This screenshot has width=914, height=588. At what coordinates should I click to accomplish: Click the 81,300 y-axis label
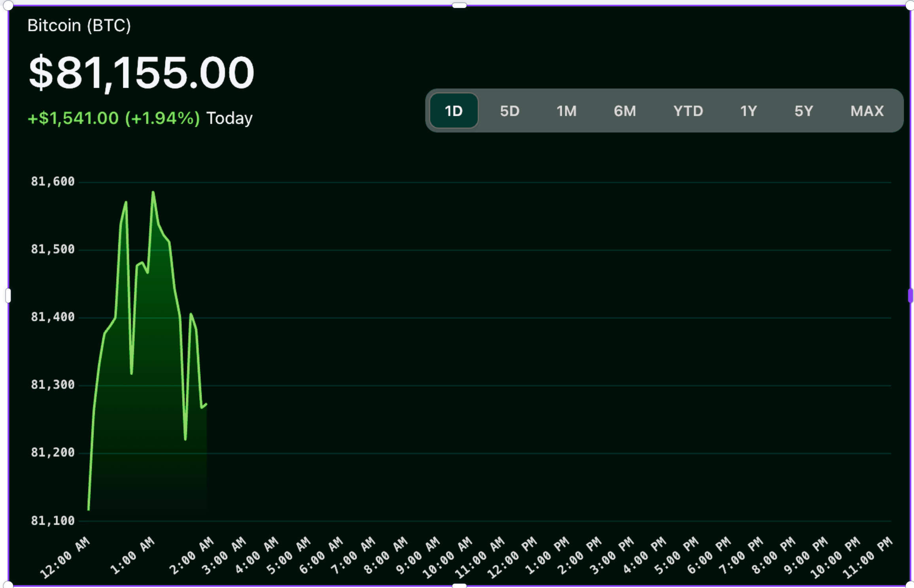[53, 384]
